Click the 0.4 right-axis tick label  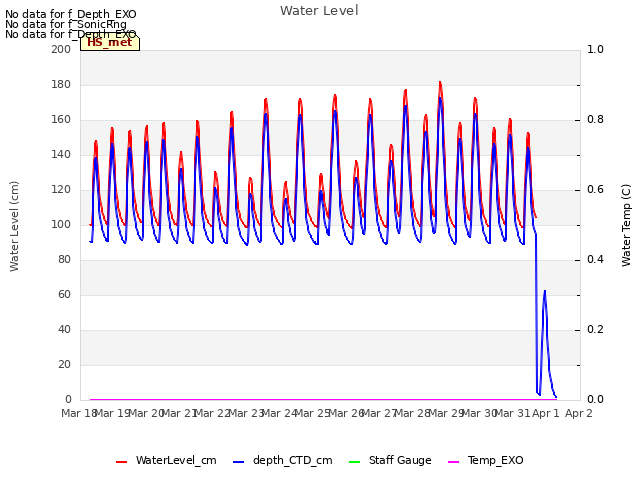pos(595,260)
